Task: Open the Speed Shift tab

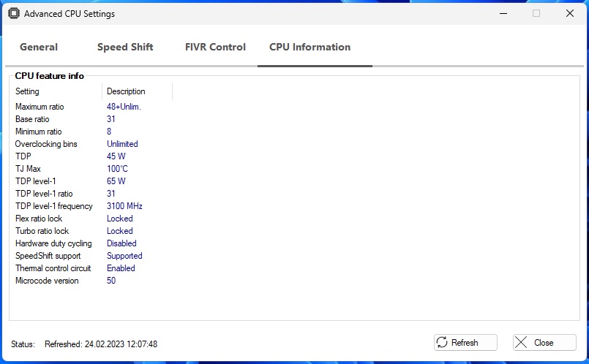Action: coord(125,47)
